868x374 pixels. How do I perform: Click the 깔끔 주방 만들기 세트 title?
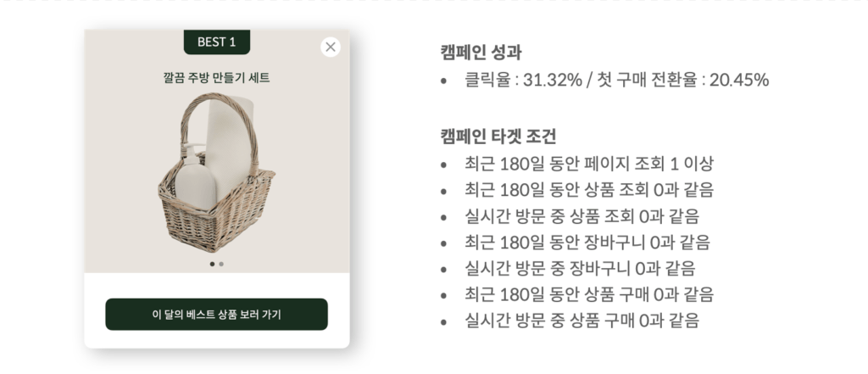pyautogui.click(x=216, y=77)
